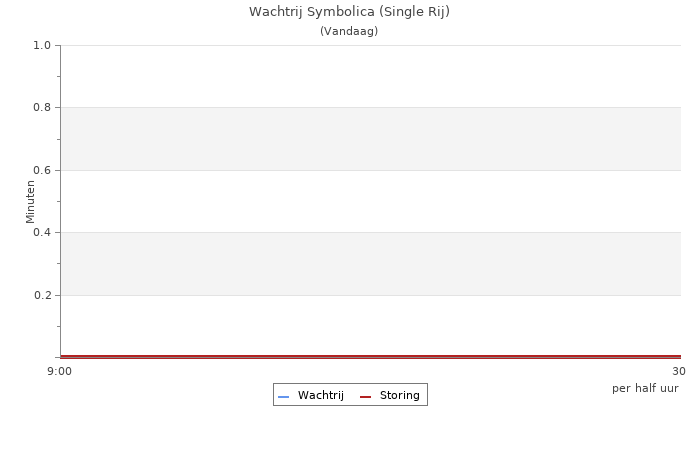Click the grey band between 0.2 and 0.4
Image resolution: width=700 pixels, height=450 pixels.
(x=370, y=264)
